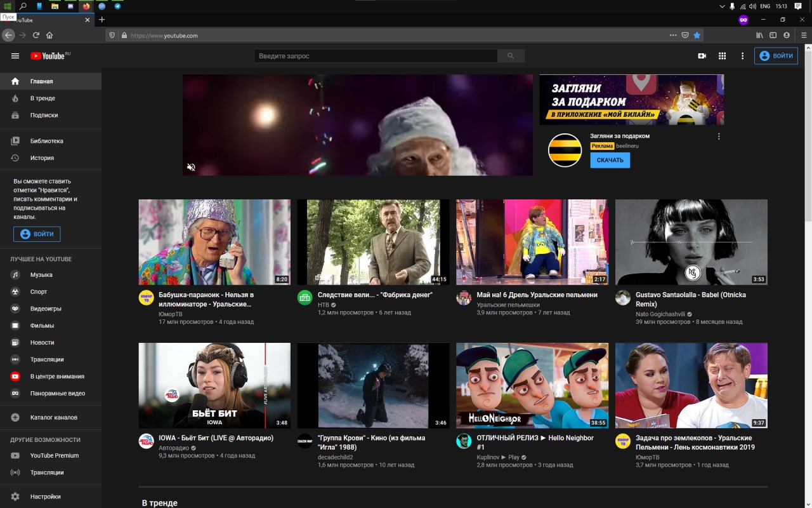Click the Beeline banner image

click(632, 99)
